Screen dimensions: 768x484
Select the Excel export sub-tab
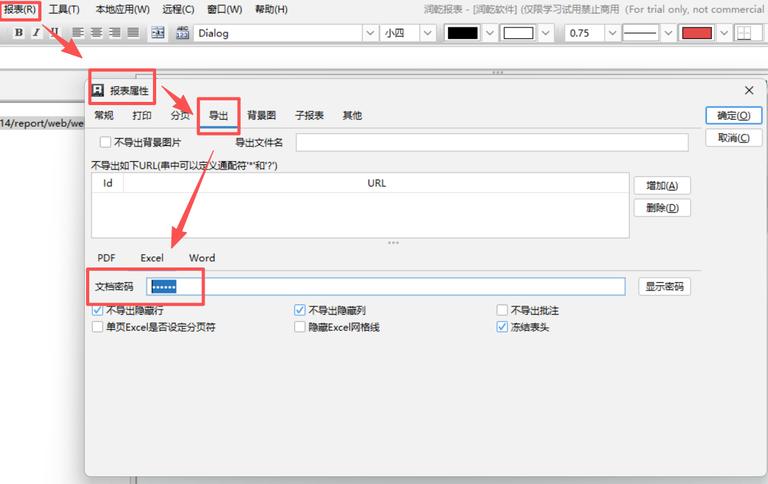tap(152, 258)
